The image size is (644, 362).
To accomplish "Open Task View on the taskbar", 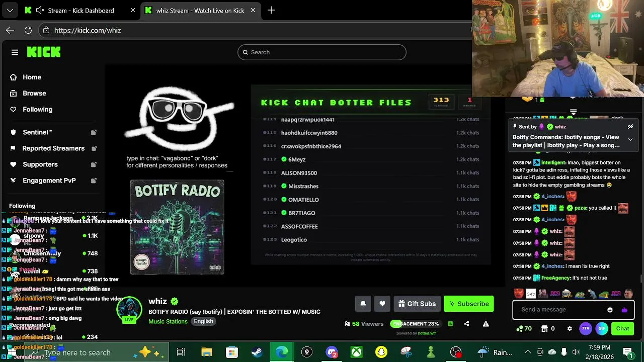I will click(x=181, y=352).
